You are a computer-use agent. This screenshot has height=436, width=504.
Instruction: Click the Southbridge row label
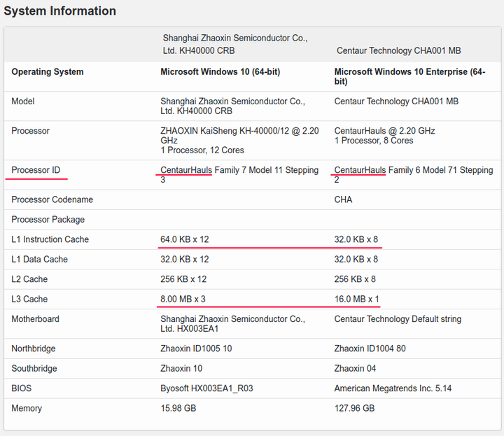(34, 368)
